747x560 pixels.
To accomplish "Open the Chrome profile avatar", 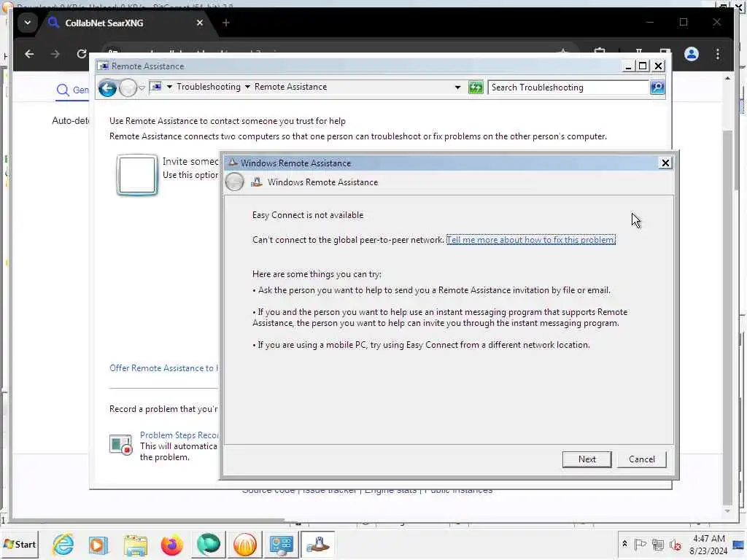I will (692, 54).
